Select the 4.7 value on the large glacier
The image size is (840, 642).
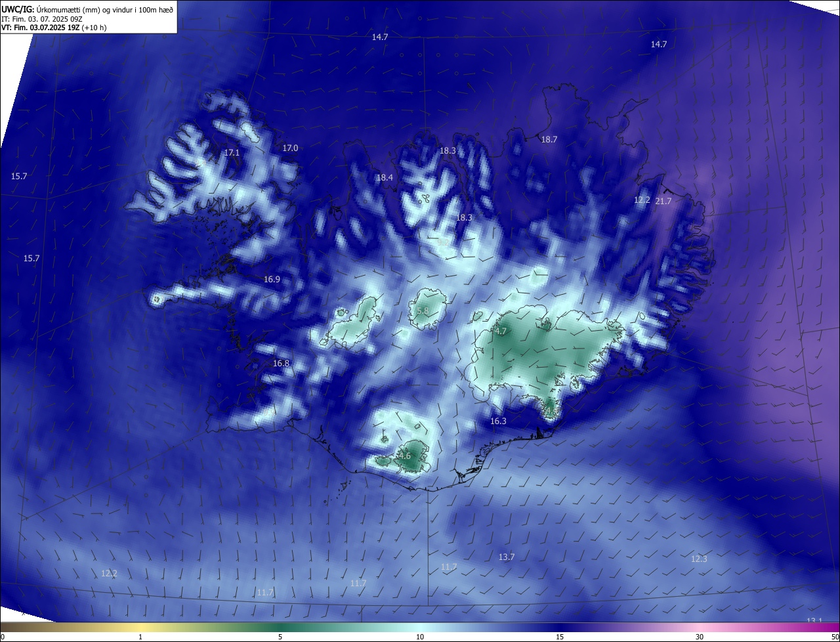[501, 332]
